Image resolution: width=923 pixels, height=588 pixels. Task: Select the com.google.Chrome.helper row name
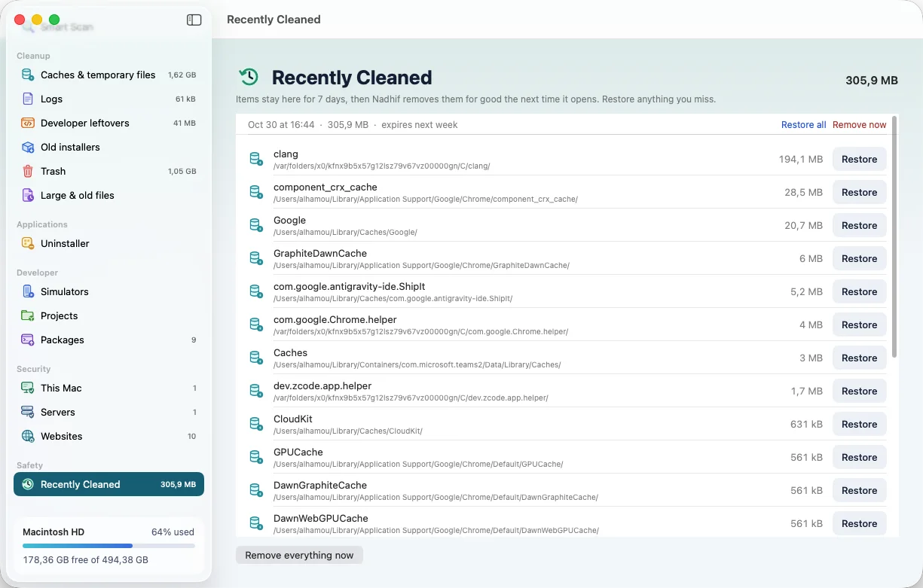tap(335, 319)
